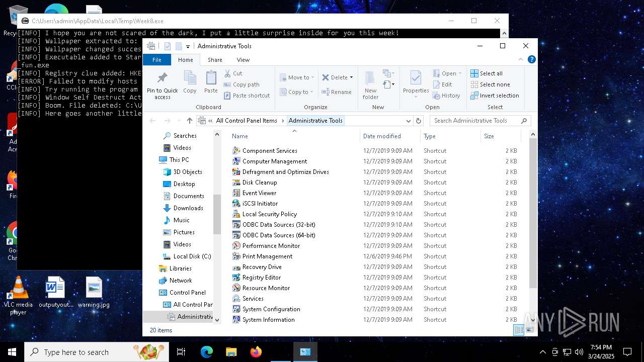
Task: Click file list vertical scrollbar
Action: tap(533, 213)
